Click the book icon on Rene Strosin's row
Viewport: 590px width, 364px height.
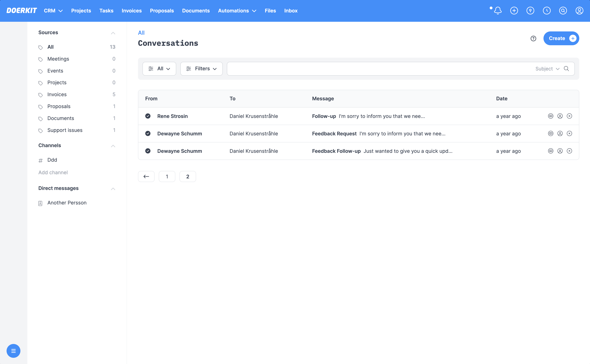click(x=550, y=116)
